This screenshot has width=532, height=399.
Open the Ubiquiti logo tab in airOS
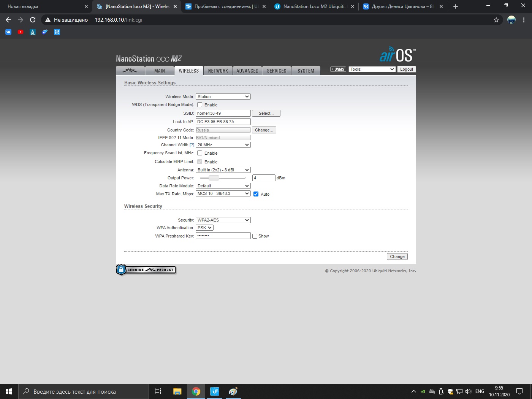tap(130, 71)
